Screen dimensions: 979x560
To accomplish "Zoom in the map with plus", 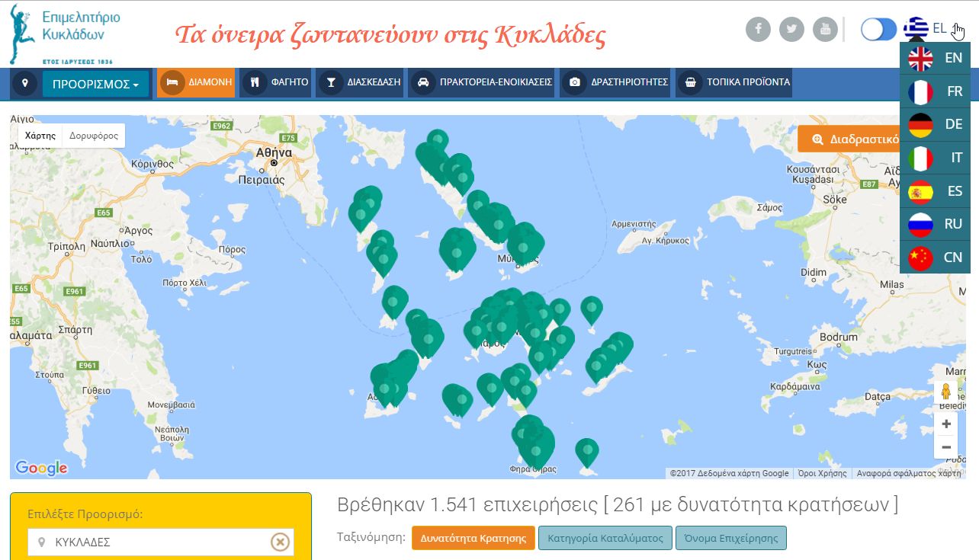I will coord(946,424).
